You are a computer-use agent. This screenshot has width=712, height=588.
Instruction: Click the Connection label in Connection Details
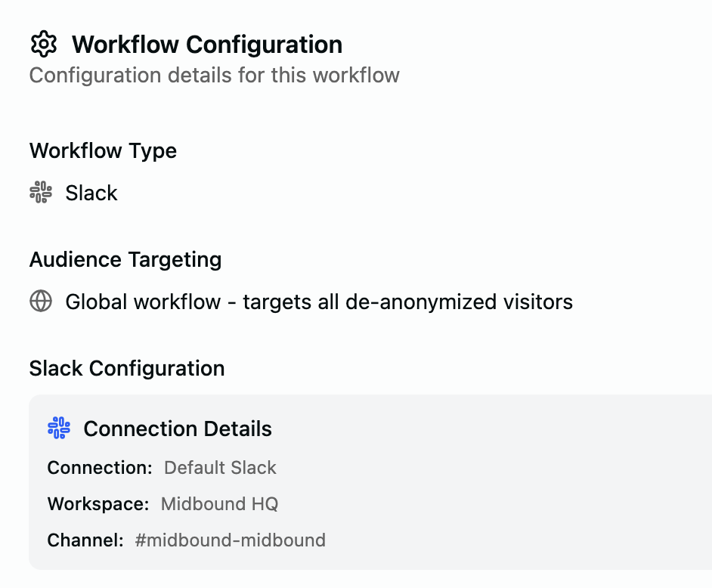point(98,468)
